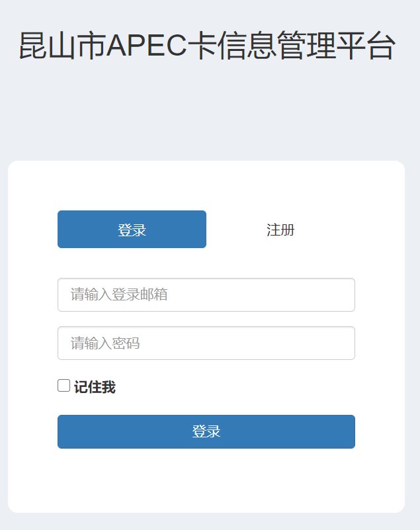
Task: Click the 请输入登录邮箱 email field
Action: pyautogui.click(x=206, y=294)
